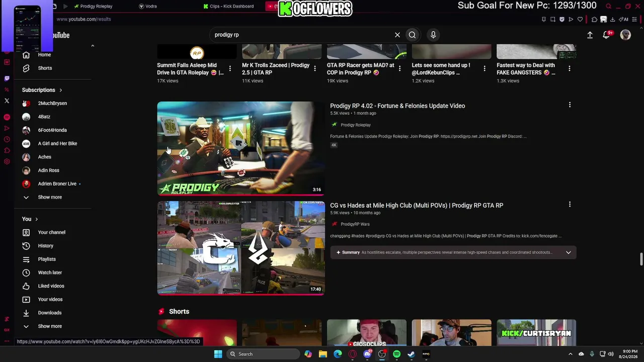This screenshot has height=362, width=644.
Task: Open the browser heart bookmarks icon
Action: tap(580, 19)
